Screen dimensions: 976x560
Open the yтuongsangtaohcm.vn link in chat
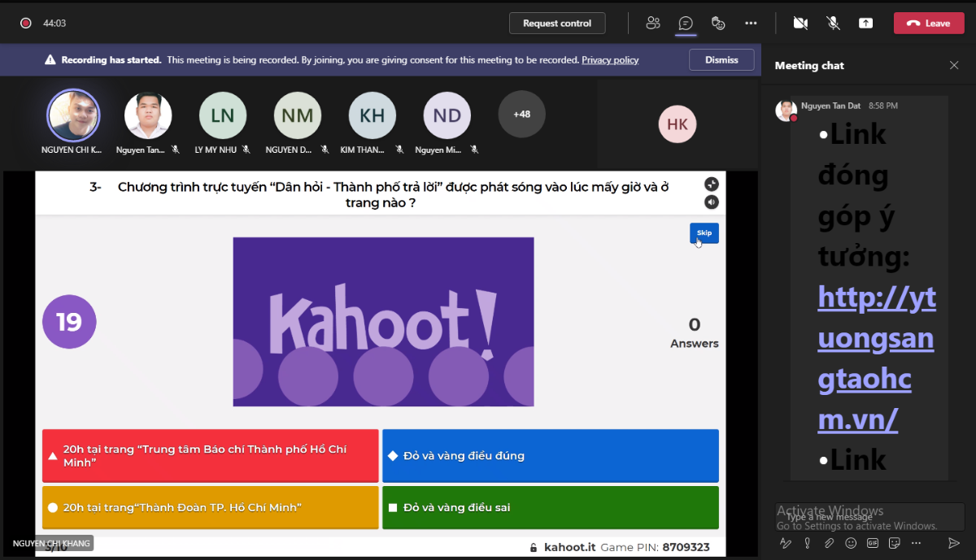tap(876, 358)
